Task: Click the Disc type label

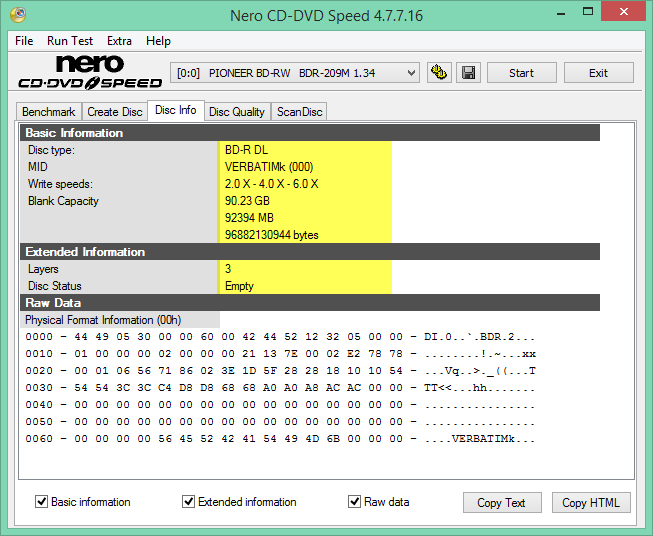Action: pos(51,150)
